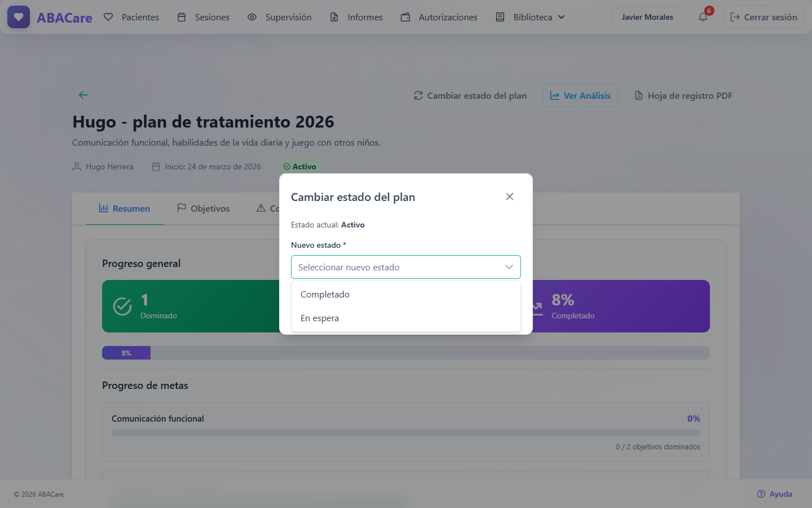Viewport: 812px width, 508px height.
Task: Click the person icon beside Hugo Herrera
Action: (x=77, y=167)
